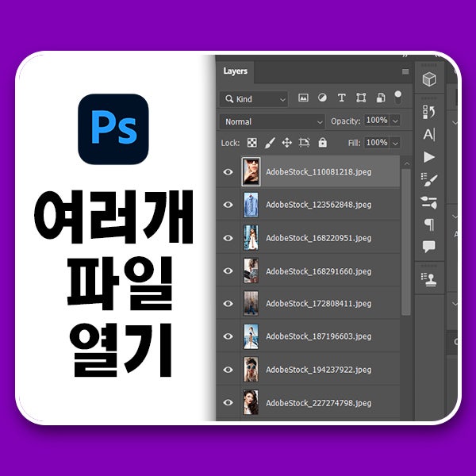Select thumbnail of AdobeStock_168220951.jpeg
The width and height of the screenshot is (476, 476).
pos(251,238)
